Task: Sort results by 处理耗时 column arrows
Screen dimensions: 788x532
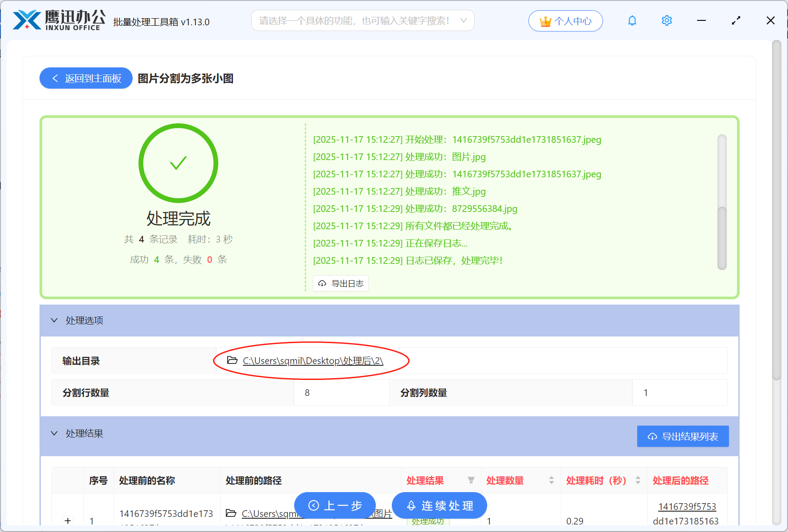Action: click(638, 480)
